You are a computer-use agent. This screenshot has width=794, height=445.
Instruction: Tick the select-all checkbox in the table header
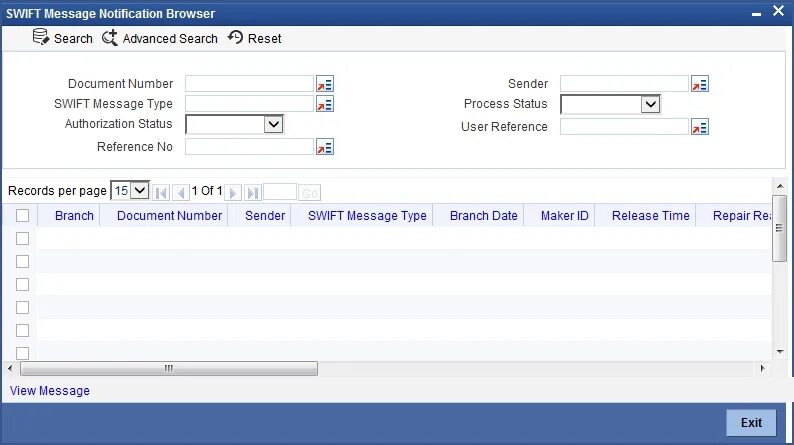pyautogui.click(x=22, y=216)
